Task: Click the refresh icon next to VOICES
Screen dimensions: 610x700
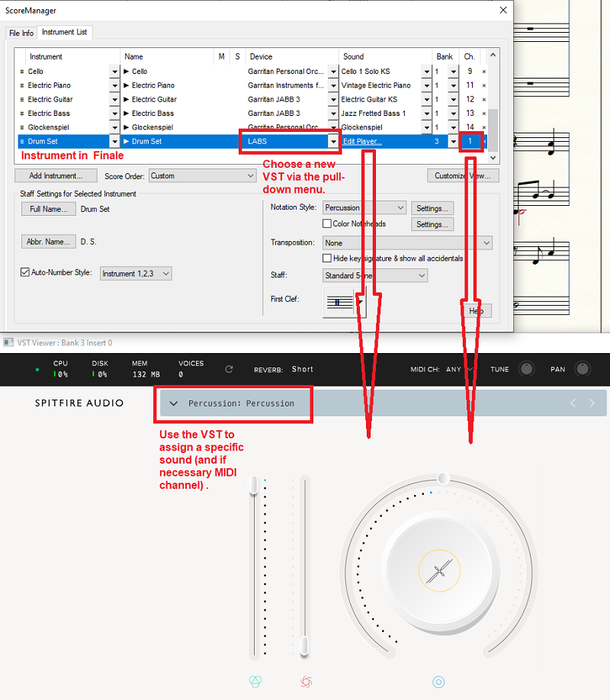Action: tap(229, 369)
